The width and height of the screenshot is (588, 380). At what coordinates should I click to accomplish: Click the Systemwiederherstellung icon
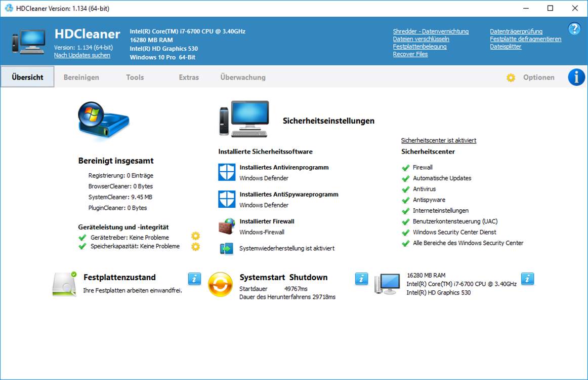click(227, 249)
